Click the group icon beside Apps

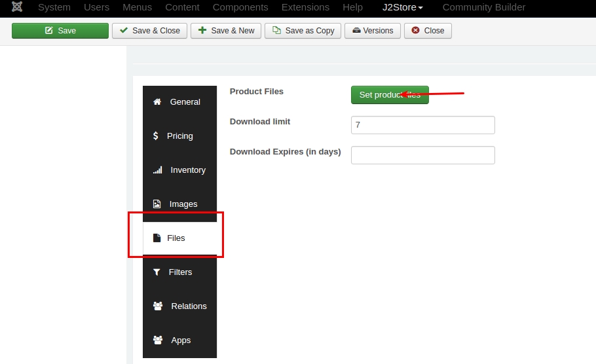(158, 340)
